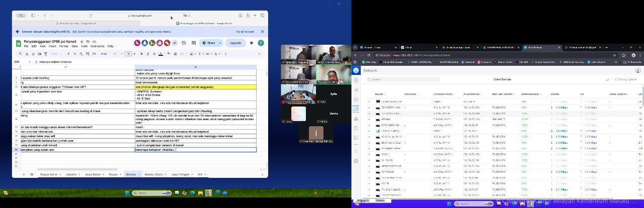Open the Share button dropdown arrow
644x208 pixels.
(x=220, y=43)
